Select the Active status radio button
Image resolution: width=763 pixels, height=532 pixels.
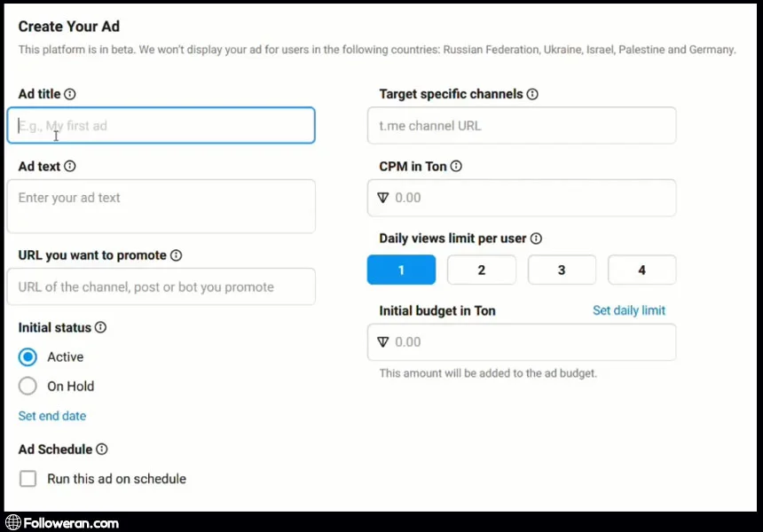pyautogui.click(x=28, y=356)
